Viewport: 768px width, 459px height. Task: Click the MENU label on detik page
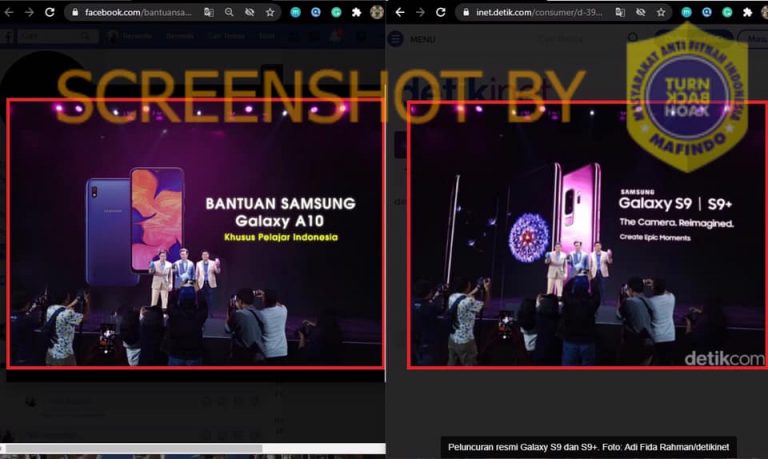pyautogui.click(x=422, y=39)
